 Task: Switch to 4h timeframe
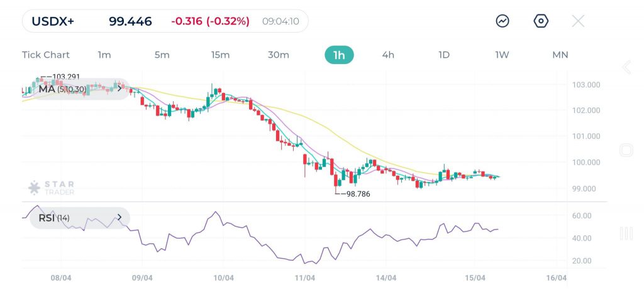pos(388,55)
